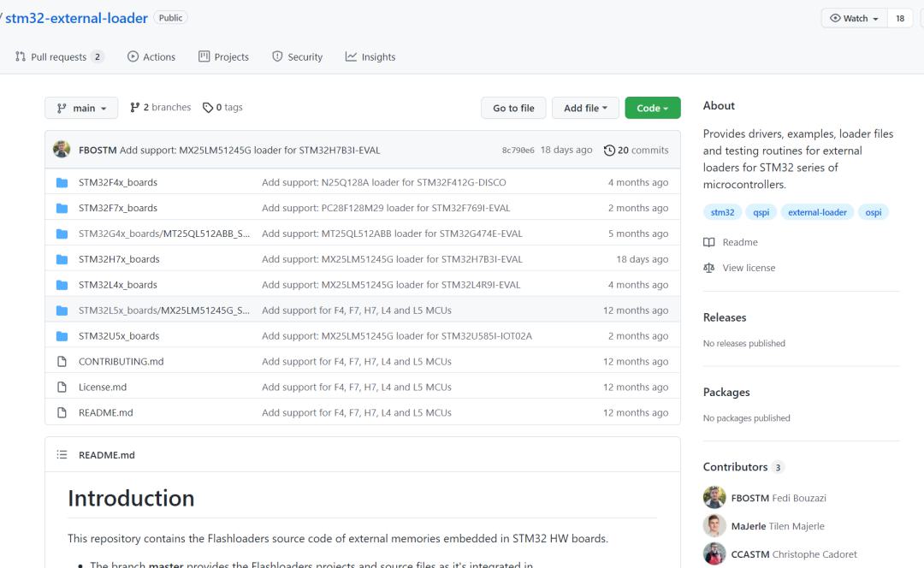Open the CONTRIBUTING.md file
Screen dimensions: 924x568
point(121,361)
